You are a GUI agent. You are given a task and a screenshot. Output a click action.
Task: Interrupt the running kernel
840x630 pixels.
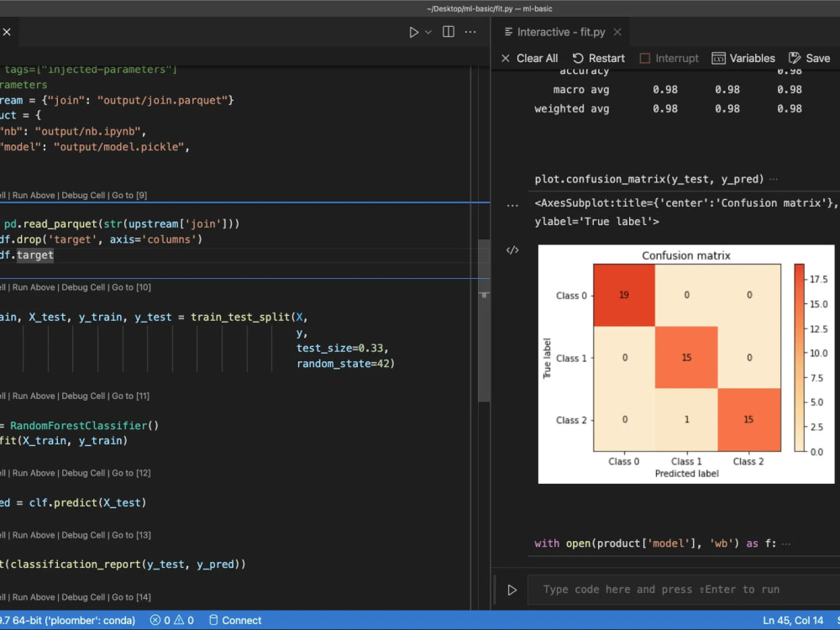click(x=669, y=59)
